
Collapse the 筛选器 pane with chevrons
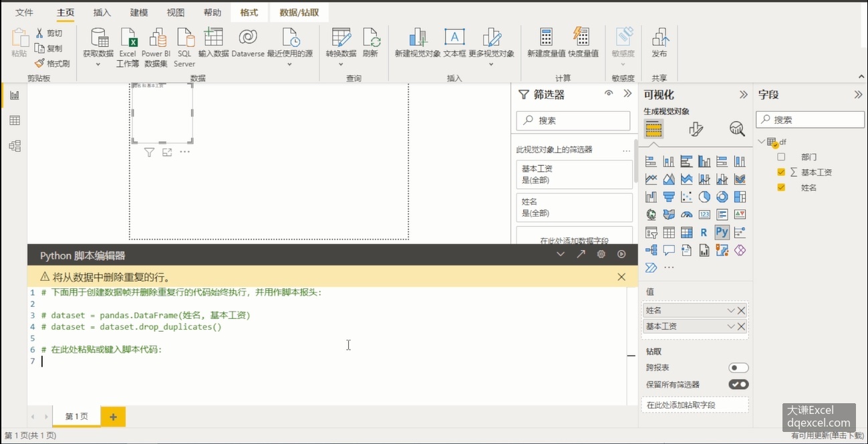(x=627, y=94)
